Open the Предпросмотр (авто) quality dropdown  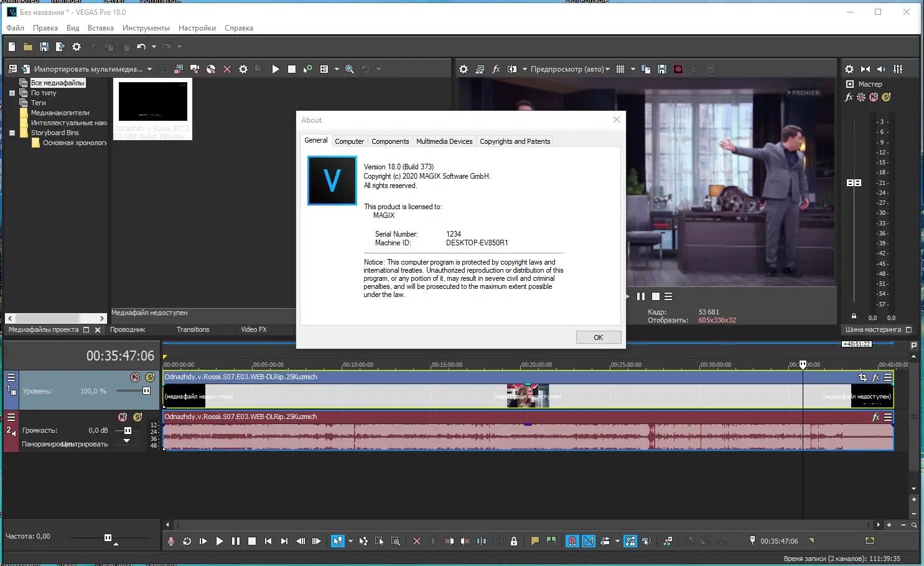click(x=607, y=68)
